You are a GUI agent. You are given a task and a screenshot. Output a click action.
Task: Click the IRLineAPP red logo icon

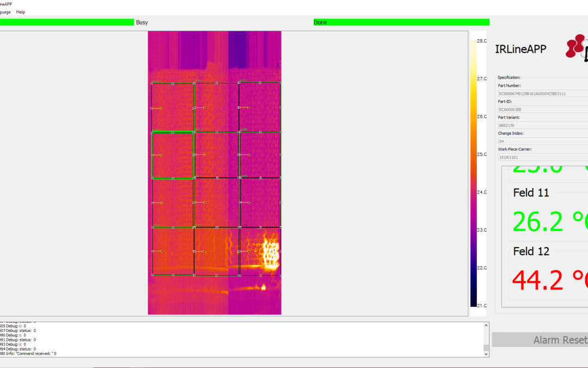pyautogui.click(x=577, y=47)
